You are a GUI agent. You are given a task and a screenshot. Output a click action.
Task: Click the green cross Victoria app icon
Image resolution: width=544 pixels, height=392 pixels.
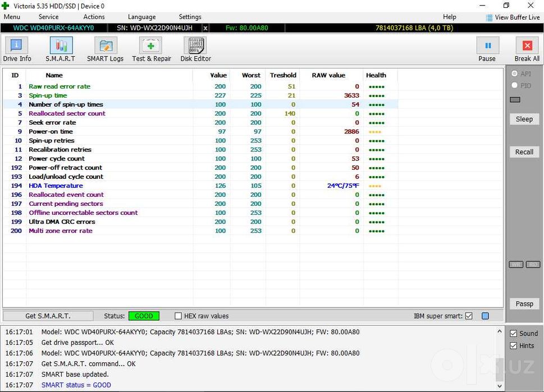[6, 6]
